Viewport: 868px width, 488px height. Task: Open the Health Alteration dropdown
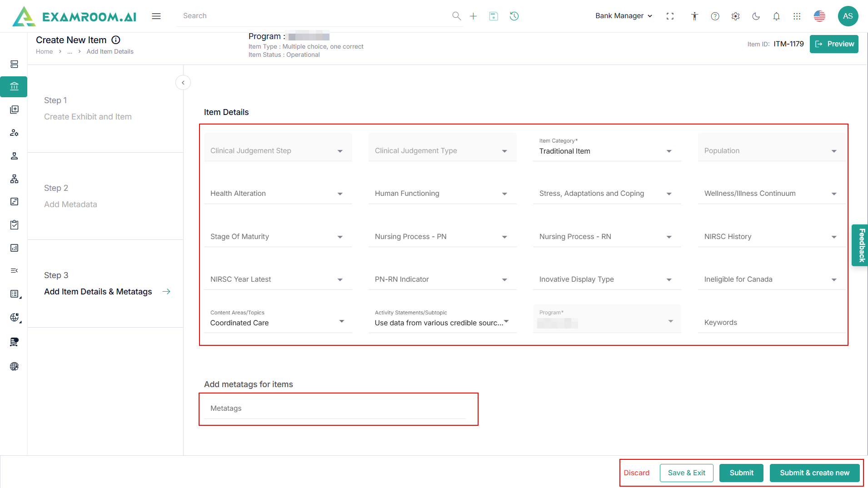click(x=277, y=194)
